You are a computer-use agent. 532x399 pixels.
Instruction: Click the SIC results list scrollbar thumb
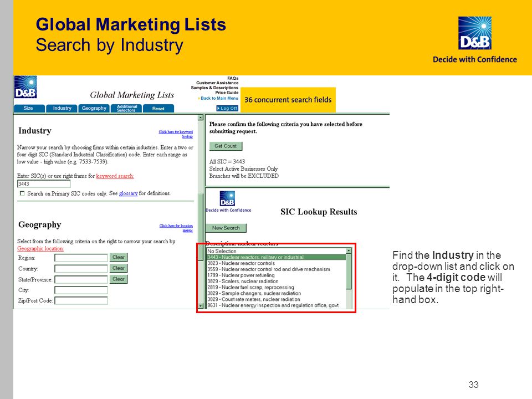349,272
